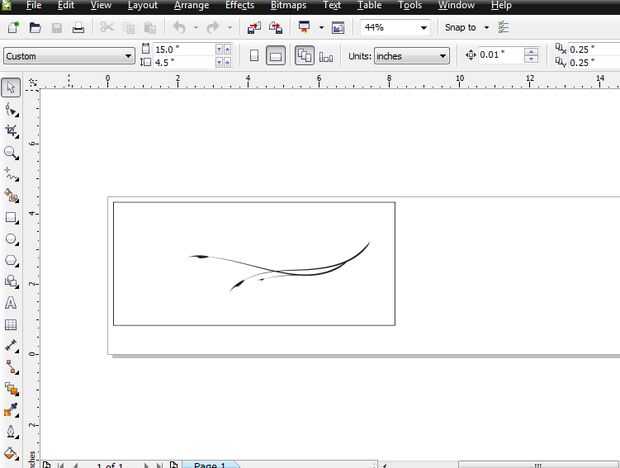This screenshot has height=468, width=620.
Task: Select the Basic Shapes tool
Action: 11,281
